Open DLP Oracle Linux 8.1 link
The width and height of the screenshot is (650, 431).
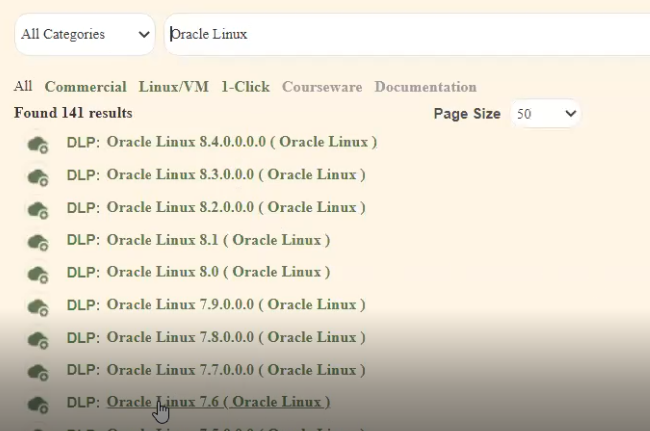coord(218,240)
